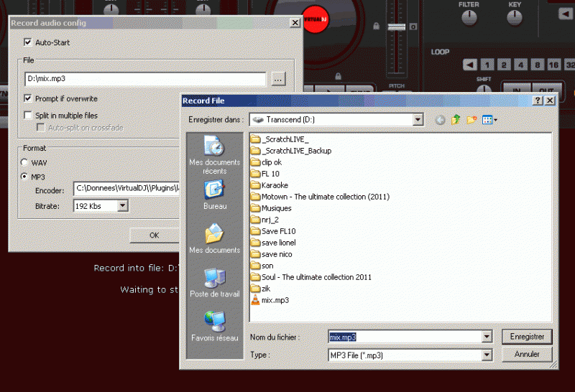Click the red VirtualDJ record logo
Screen dimensions: 575x392
[x=315, y=19]
